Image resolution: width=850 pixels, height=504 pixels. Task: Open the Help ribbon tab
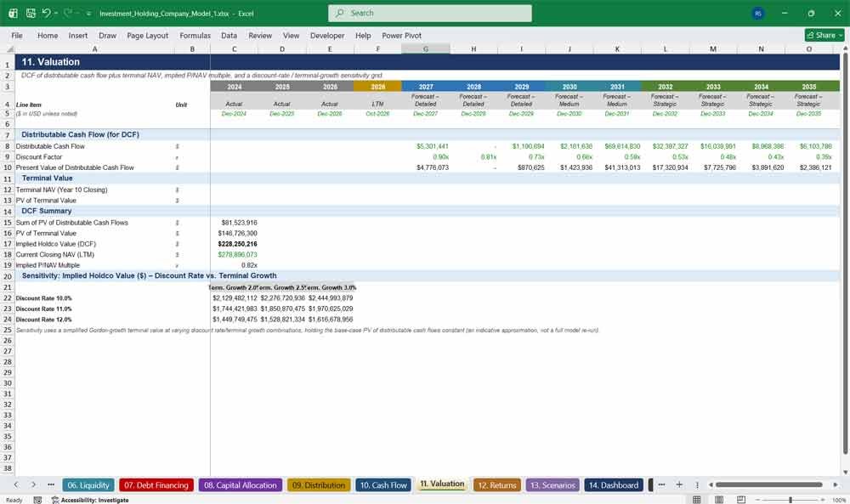point(363,35)
